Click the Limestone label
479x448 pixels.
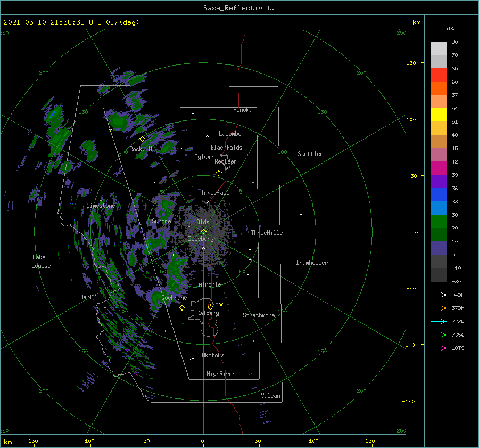tap(101, 206)
